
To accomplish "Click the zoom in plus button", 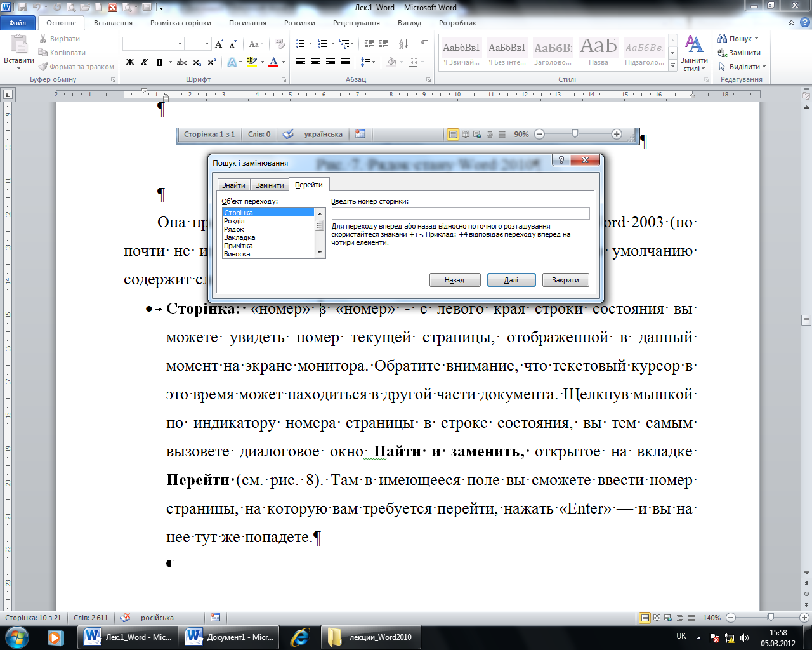I will coord(804,617).
